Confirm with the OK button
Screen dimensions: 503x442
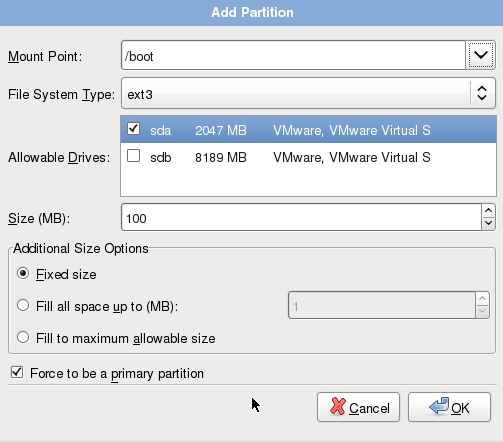tap(449, 407)
